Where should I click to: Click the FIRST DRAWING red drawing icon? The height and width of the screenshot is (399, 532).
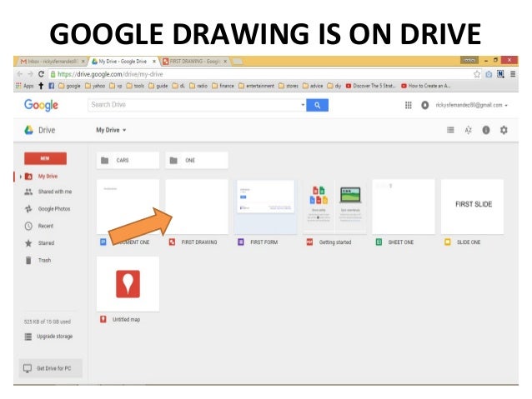172,242
